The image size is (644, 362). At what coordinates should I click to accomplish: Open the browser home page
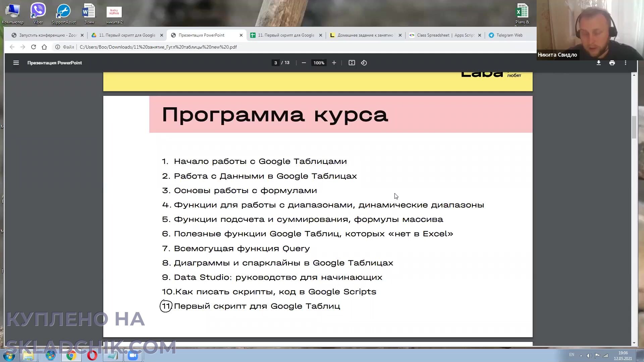(x=44, y=47)
